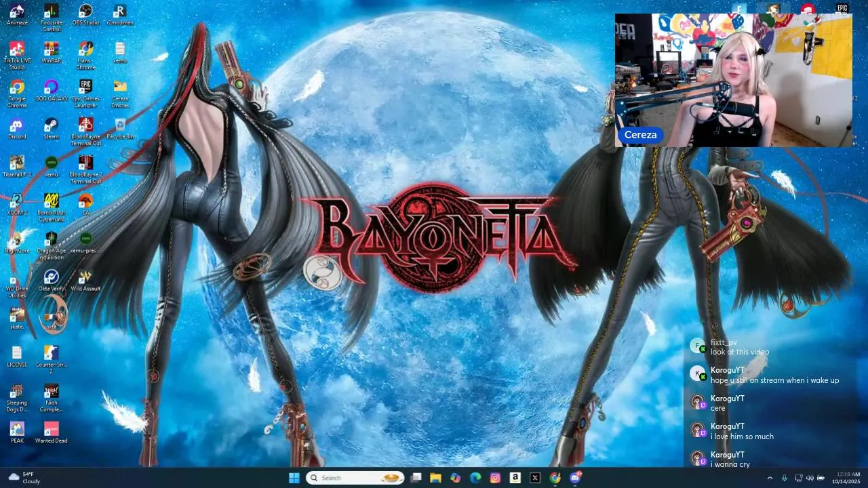
Task: Expand the hidden system tray icons
Action: click(x=770, y=478)
